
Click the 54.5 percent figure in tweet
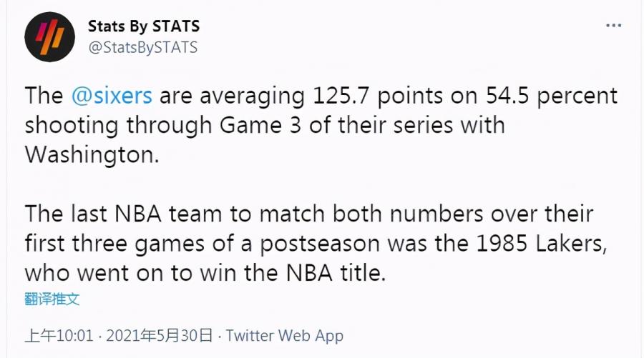pos(552,96)
